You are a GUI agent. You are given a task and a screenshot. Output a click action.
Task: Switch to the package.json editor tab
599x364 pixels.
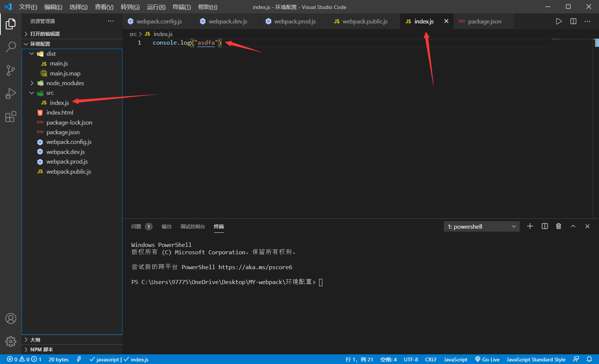point(484,21)
